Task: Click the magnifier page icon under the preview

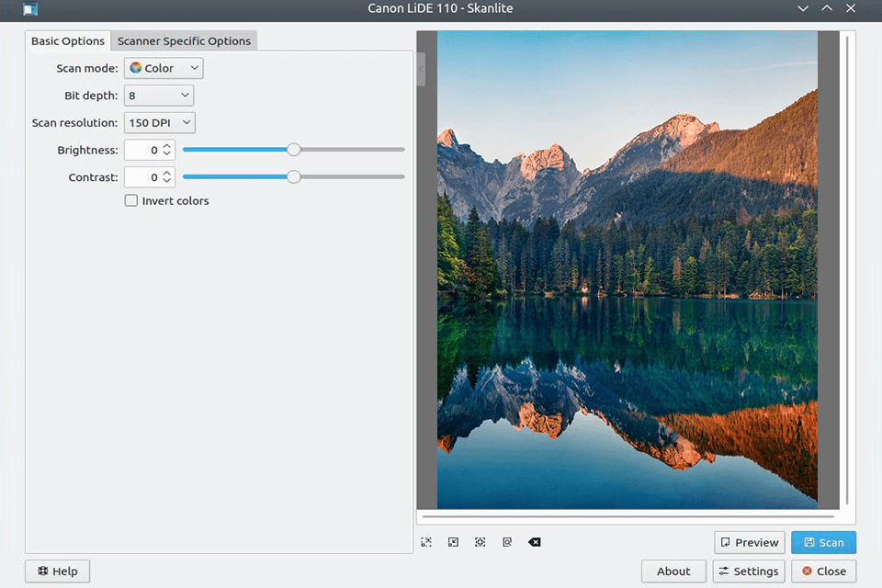Action: (507, 542)
